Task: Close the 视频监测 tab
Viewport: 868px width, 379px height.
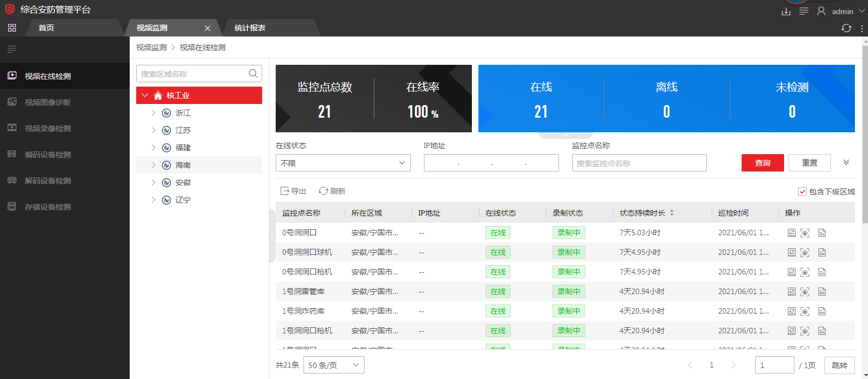Action: [208, 28]
